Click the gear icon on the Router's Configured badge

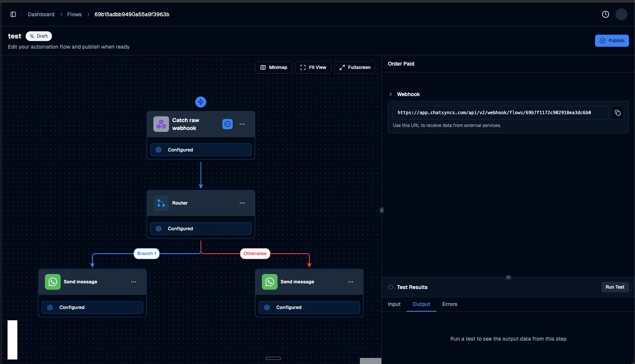[x=158, y=228]
